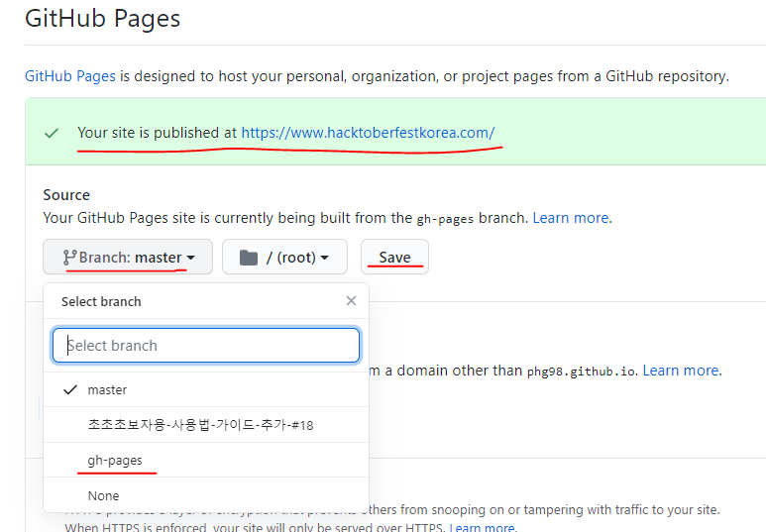Select the 초초초보자용-사용법-가이드-추가-#18 branch
Screen dimensions: 766x532
tap(206, 425)
